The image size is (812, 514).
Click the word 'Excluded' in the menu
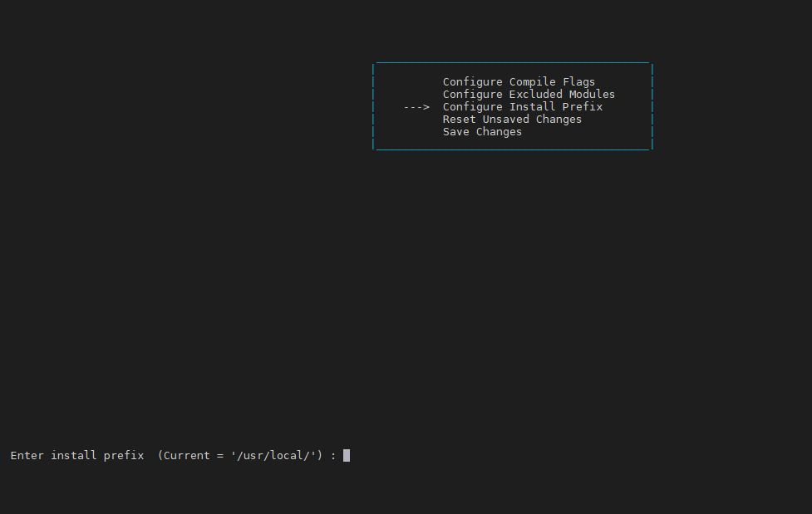(535, 95)
